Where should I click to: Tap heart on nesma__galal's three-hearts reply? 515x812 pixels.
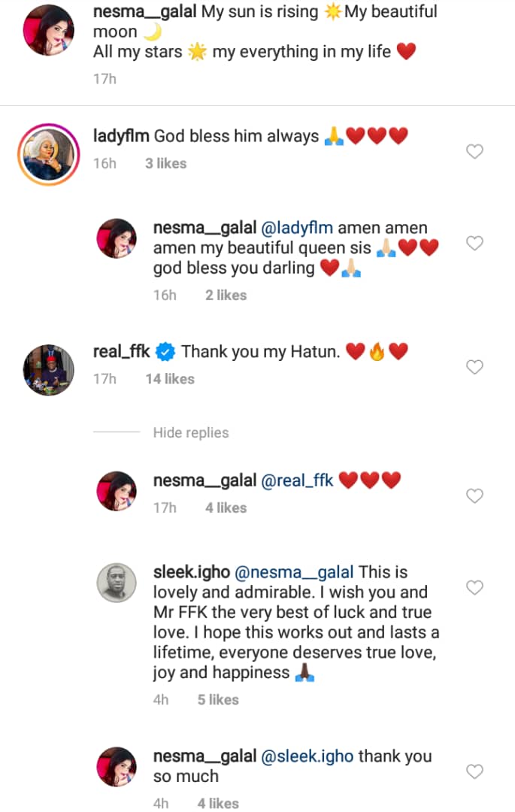474,496
